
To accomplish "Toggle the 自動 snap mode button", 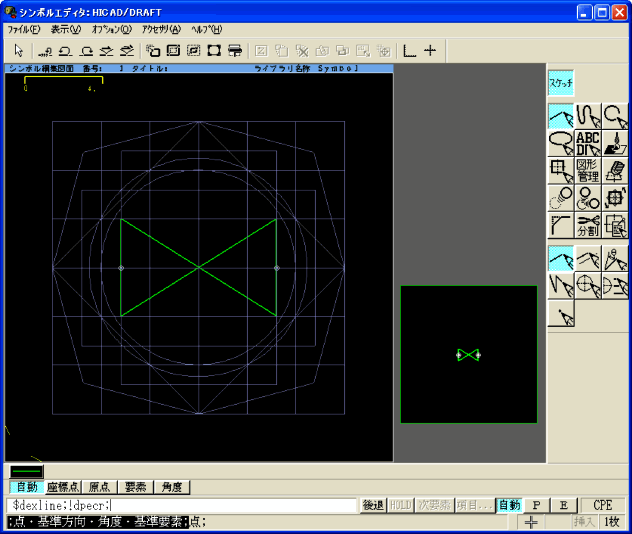I will pos(27,487).
